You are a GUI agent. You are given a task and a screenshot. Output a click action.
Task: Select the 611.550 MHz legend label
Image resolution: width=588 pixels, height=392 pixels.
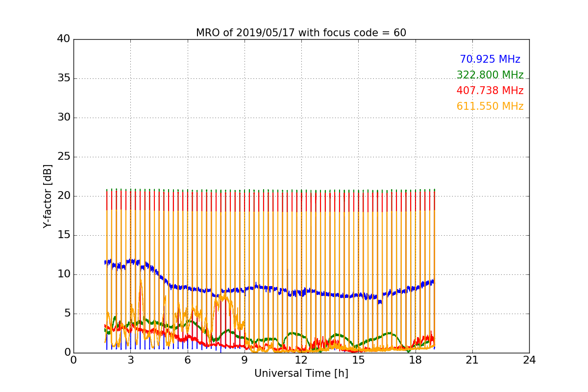click(x=490, y=106)
